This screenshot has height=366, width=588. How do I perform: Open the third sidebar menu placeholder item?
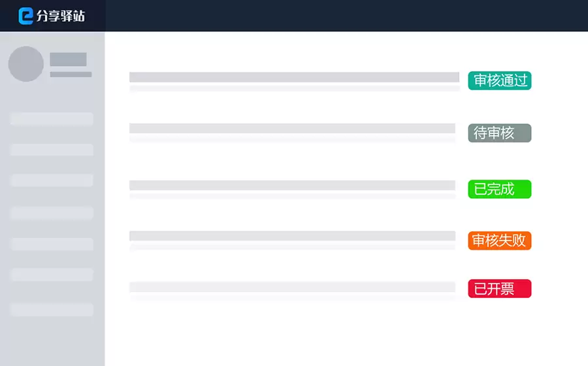click(52, 180)
